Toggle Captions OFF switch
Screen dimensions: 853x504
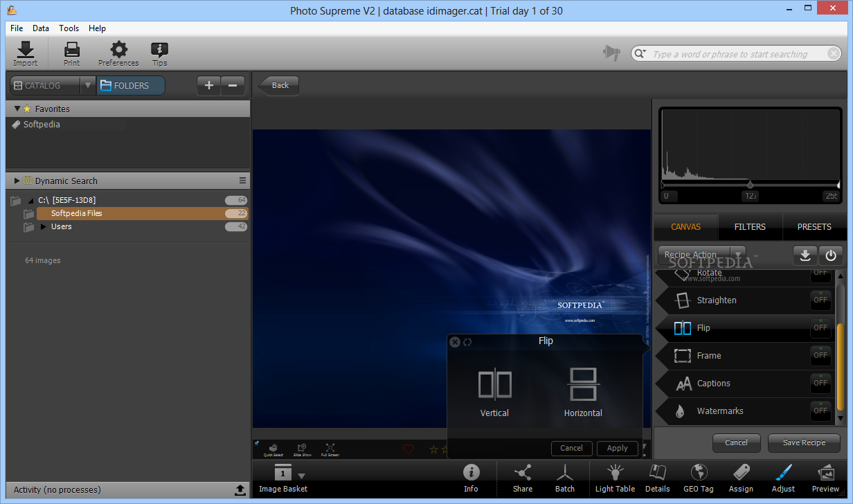(820, 384)
